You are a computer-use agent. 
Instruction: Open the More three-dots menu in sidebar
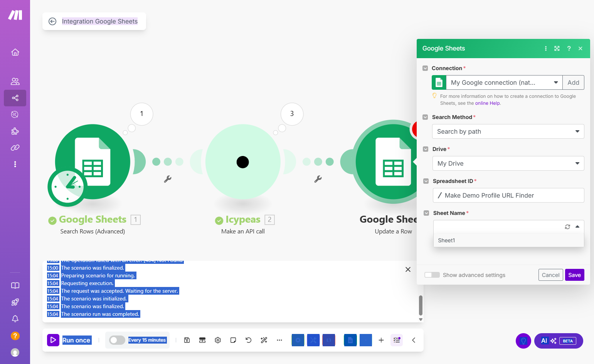tap(15, 164)
